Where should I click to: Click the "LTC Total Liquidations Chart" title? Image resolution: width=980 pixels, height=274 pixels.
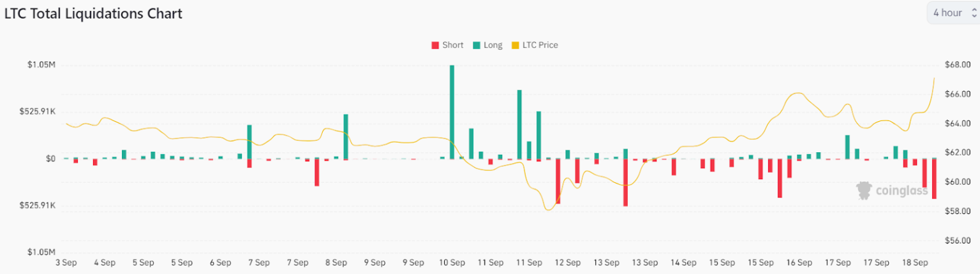[x=93, y=14]
